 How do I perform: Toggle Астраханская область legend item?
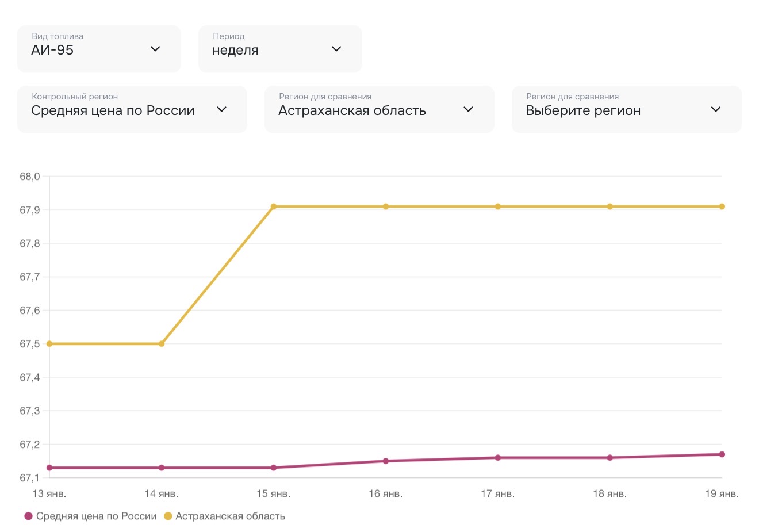tap(230, 516)
